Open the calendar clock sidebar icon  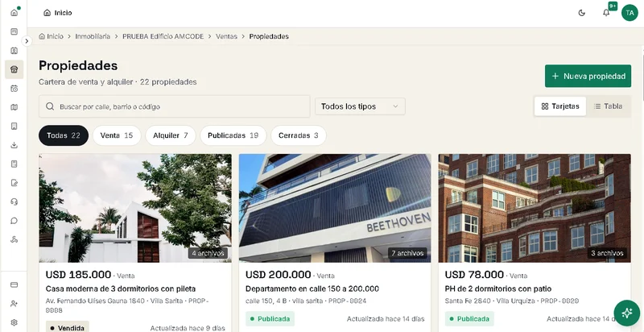(14, 89)
